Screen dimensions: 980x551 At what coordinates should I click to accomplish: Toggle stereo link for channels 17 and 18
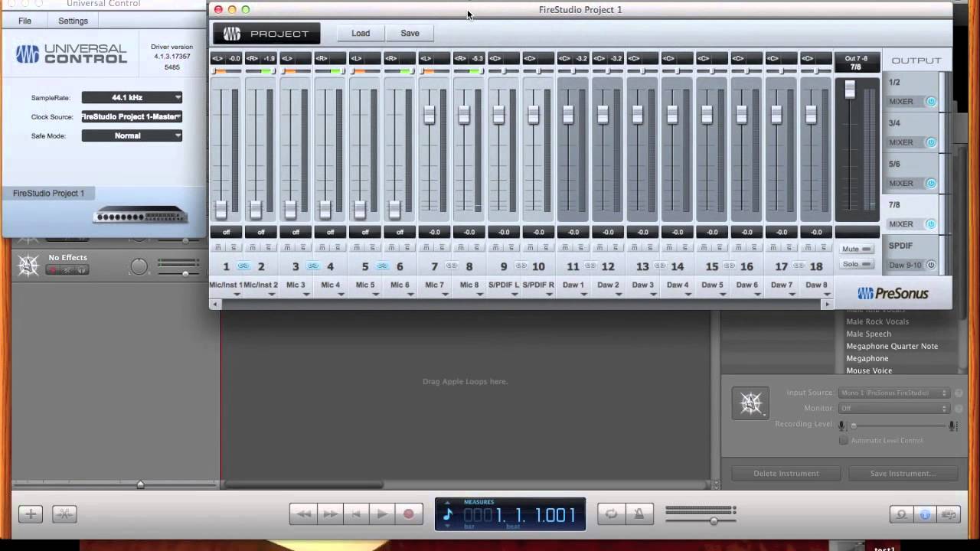click(x=799, y=266)
